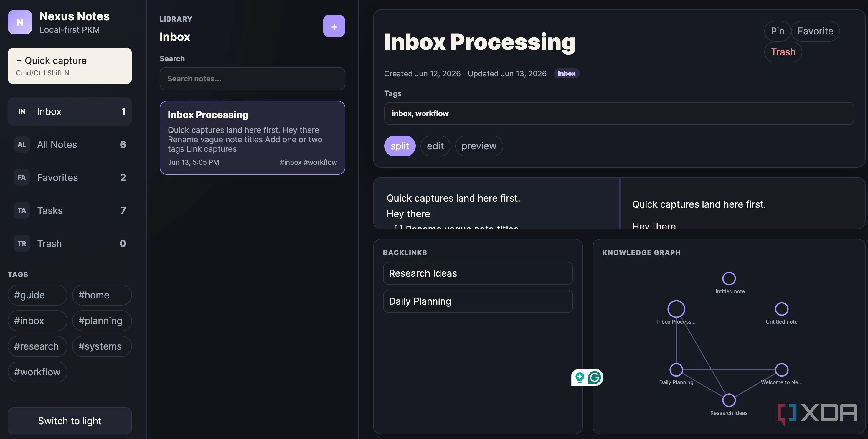Open the Trash section in sidebar
Viewport: 868px width, 439px height.
[x=70, y=244]
